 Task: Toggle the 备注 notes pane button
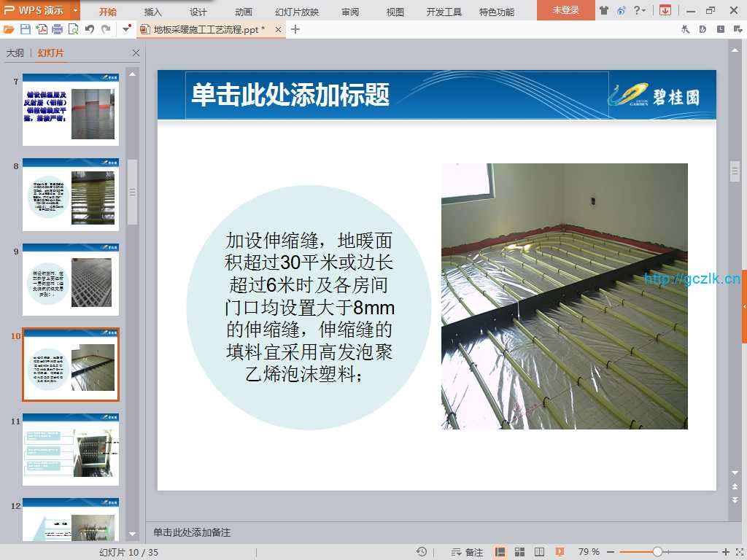(467, 552)
